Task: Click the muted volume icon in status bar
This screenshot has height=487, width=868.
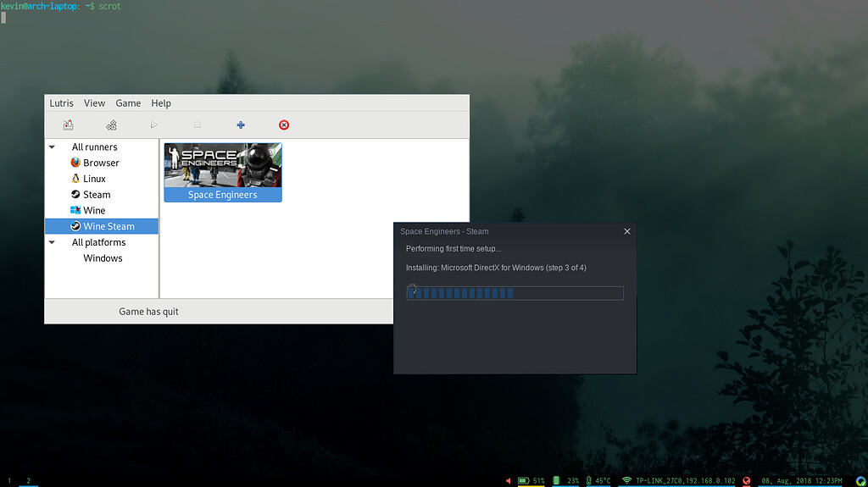Action: [x=509, y=481]
